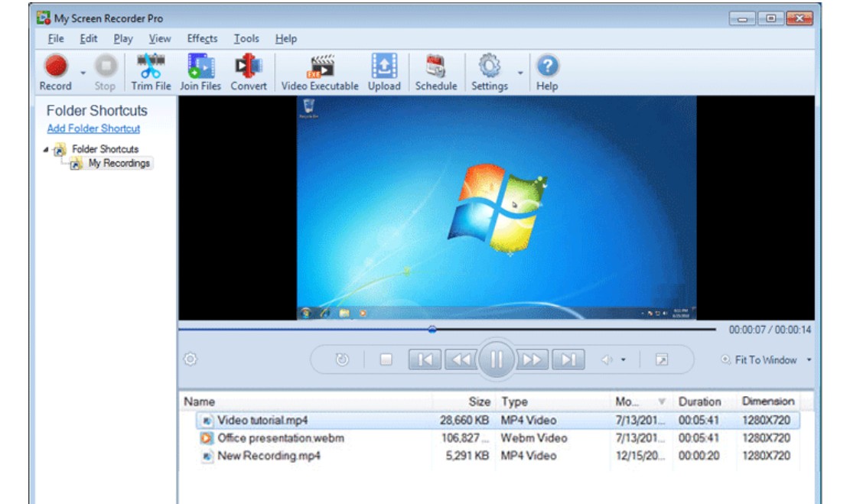Open the toolbar Help icon
This screenshot has width=850, height=504.
(547, 73)
